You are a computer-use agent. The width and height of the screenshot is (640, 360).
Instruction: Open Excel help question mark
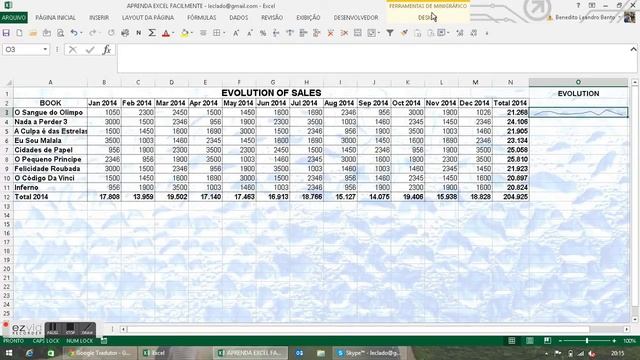click(x=578, y=5)
